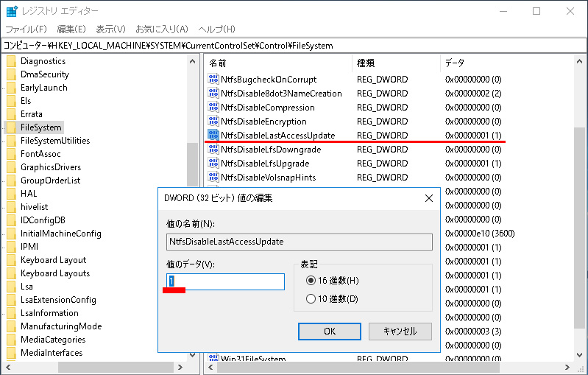Click the DWORD icon beside NtfsDisable8dot3NameCreation
This screenshot has height=375, width=588.
click(x=213, y=93)
